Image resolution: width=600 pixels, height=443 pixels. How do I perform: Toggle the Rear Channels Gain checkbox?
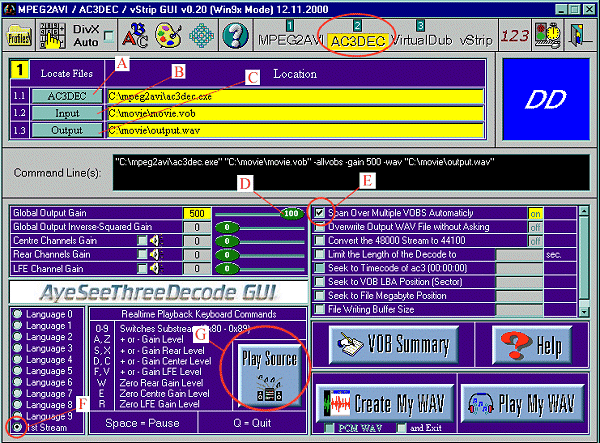(x=142, y=254)
